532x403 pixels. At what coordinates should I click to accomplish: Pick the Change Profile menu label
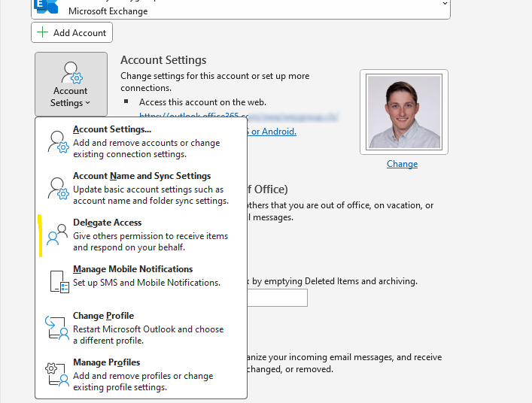(103, 316)
